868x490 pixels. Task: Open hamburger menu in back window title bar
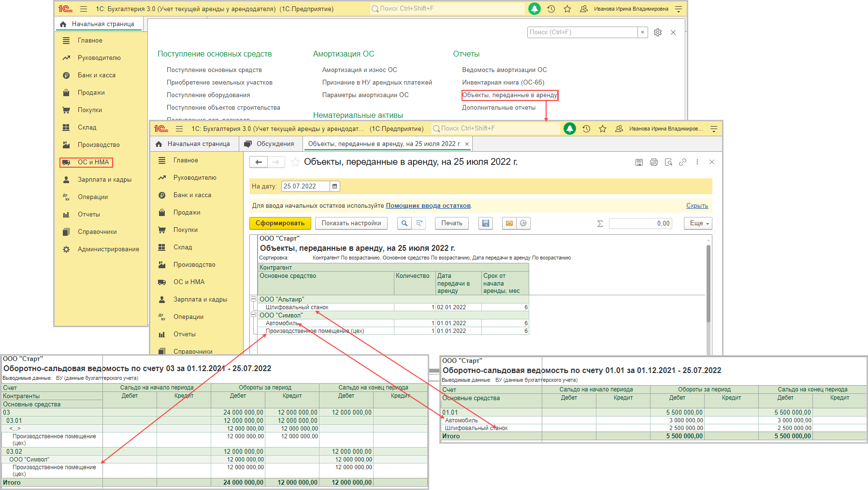(x=84, y=9)
